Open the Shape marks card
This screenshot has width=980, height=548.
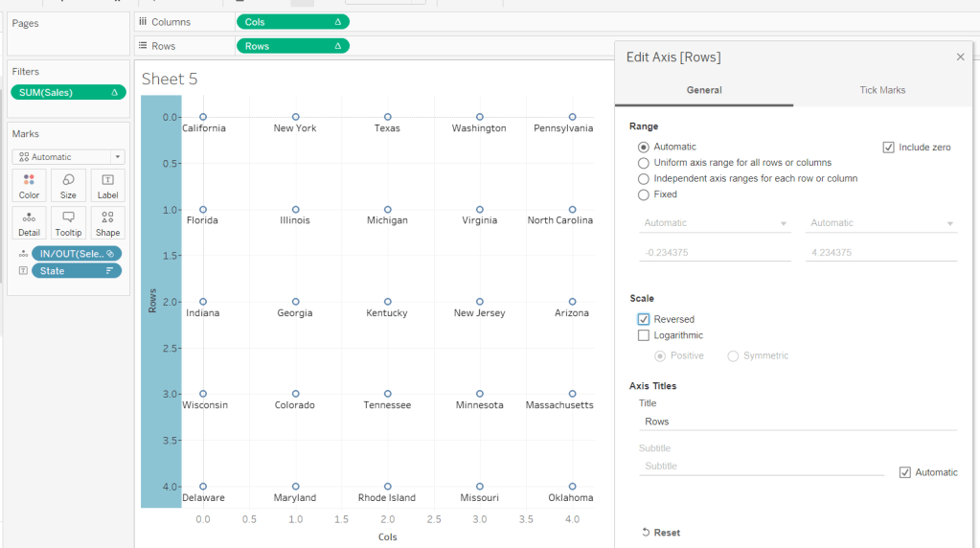click(x=107, y=223)
